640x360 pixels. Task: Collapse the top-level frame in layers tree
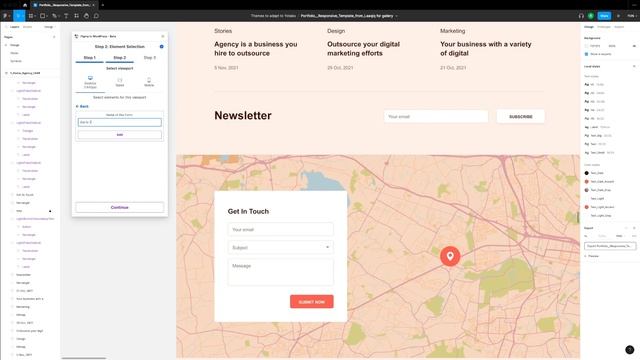[6, 73]
